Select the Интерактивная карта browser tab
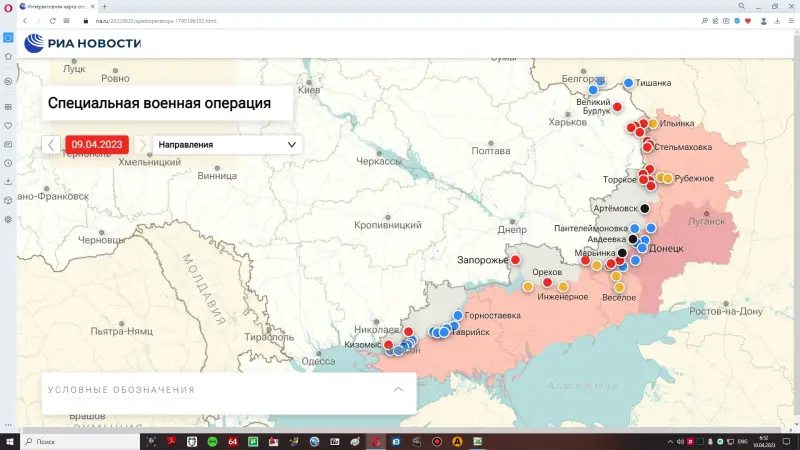Viewport: 800px width, 450px height. coord(55,7)
